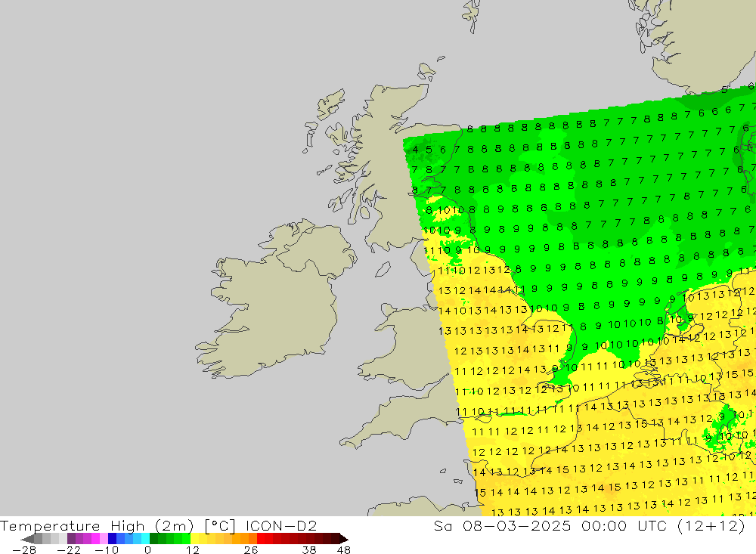Pick the dark blue swatch in the legend
The height and width of the screenshot is (554, 756).
pos(112,539)
